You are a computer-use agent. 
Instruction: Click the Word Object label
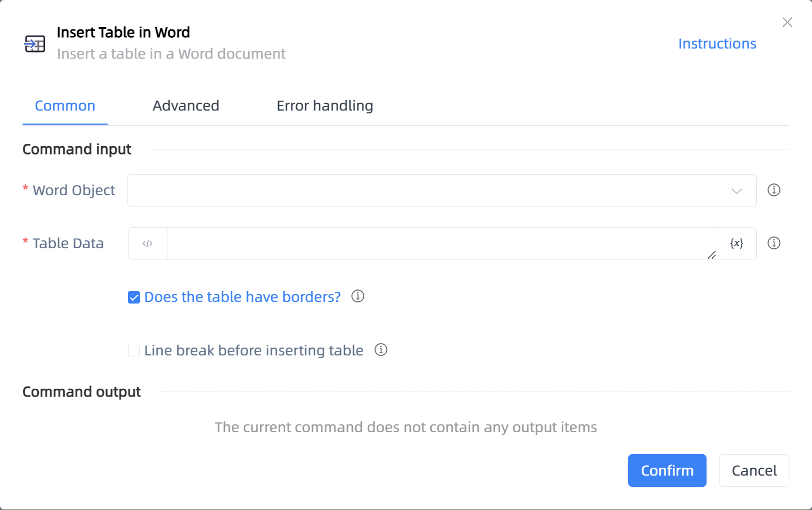tap(74, 191)
